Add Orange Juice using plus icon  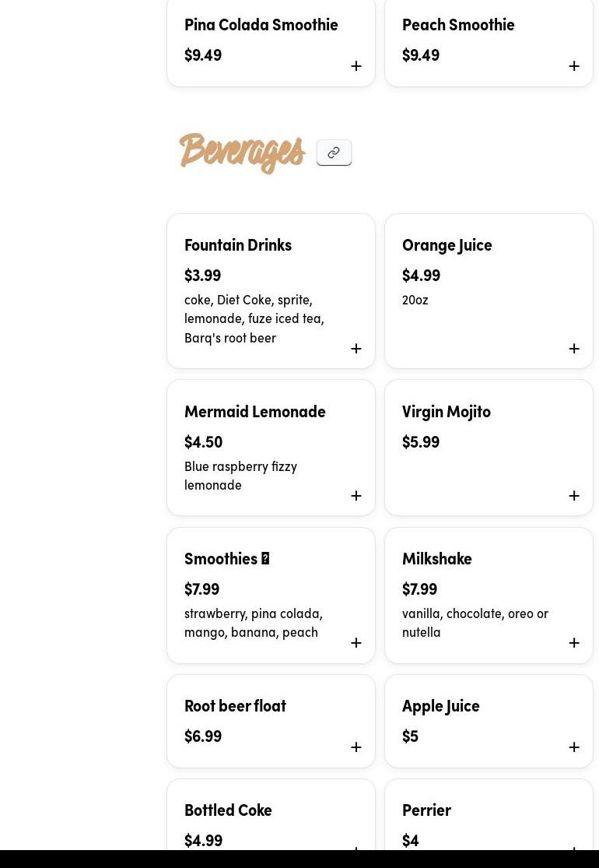574,348
